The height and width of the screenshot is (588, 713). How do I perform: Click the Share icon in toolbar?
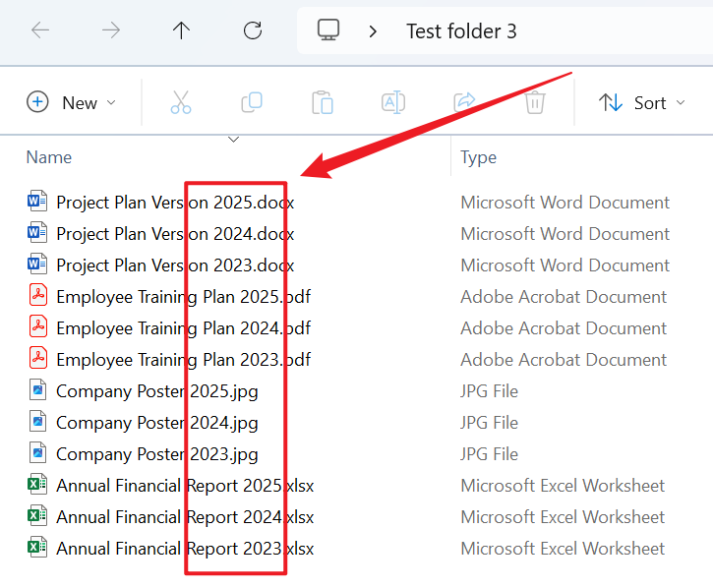(464, 102)
